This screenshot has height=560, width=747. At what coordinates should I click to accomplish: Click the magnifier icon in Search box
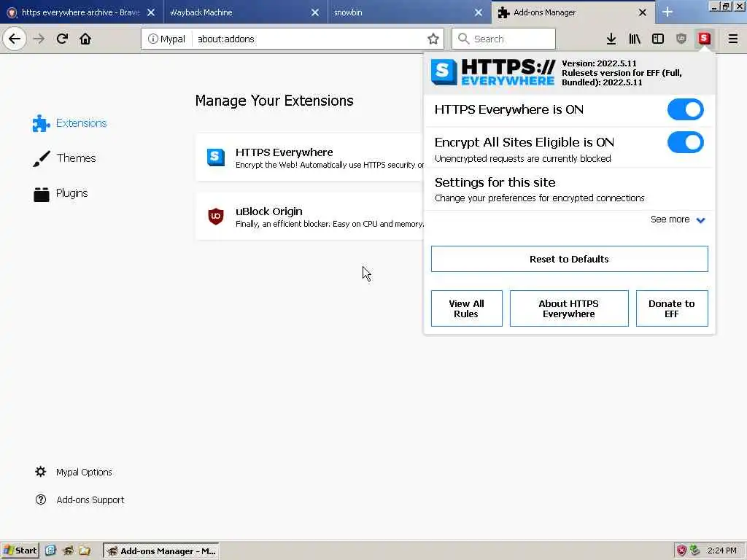pos(463,39)
